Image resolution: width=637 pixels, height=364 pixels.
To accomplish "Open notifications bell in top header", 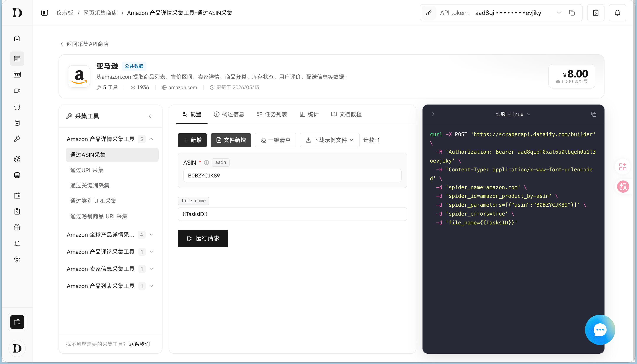I will pyautogui.click(x=617, y=13).
